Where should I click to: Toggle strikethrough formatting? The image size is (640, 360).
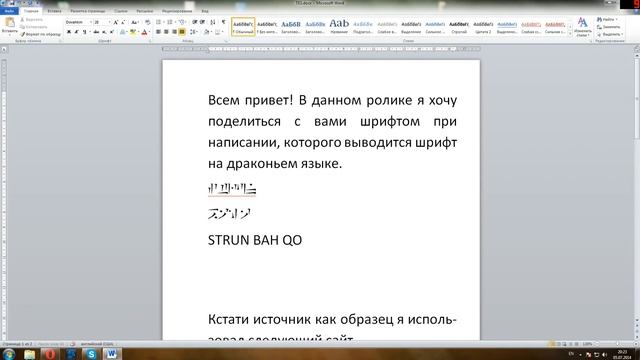point(96,32)
